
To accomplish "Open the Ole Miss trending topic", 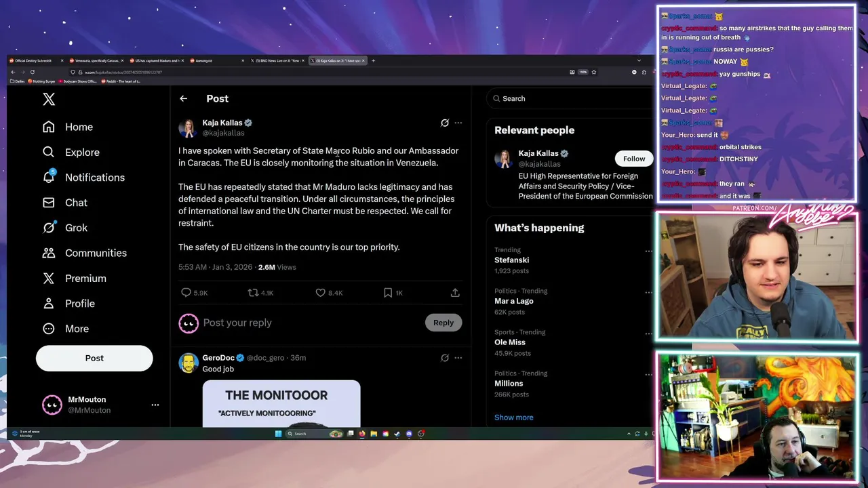I will coord(510,342).
